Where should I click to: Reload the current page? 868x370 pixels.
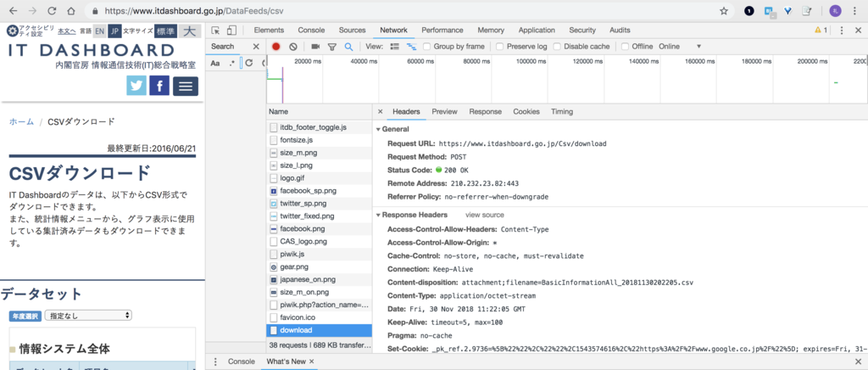[x=52, y=10]
